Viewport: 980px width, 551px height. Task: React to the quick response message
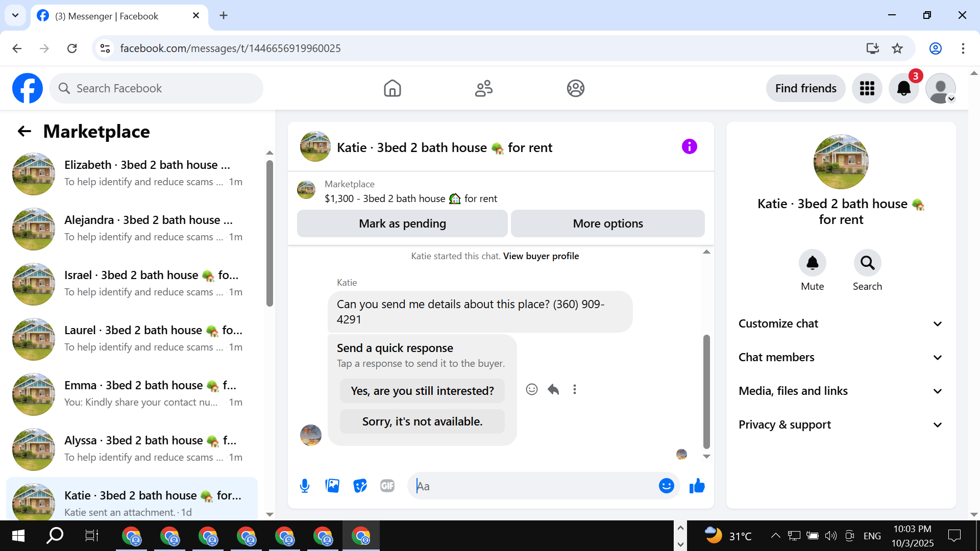coord(532,390)
